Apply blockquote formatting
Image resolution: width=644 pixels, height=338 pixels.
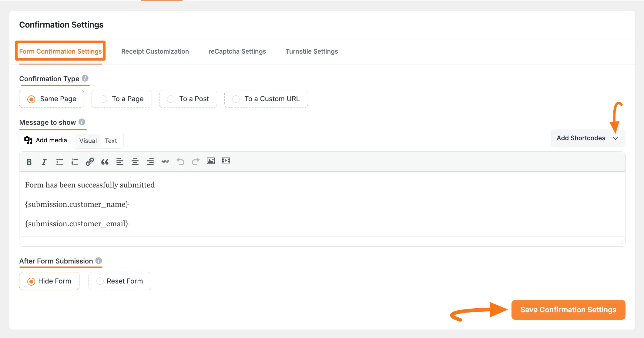(105, 162)
